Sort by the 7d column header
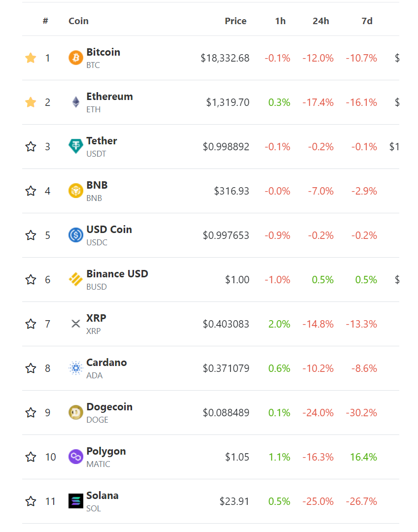 click(366, 21)
